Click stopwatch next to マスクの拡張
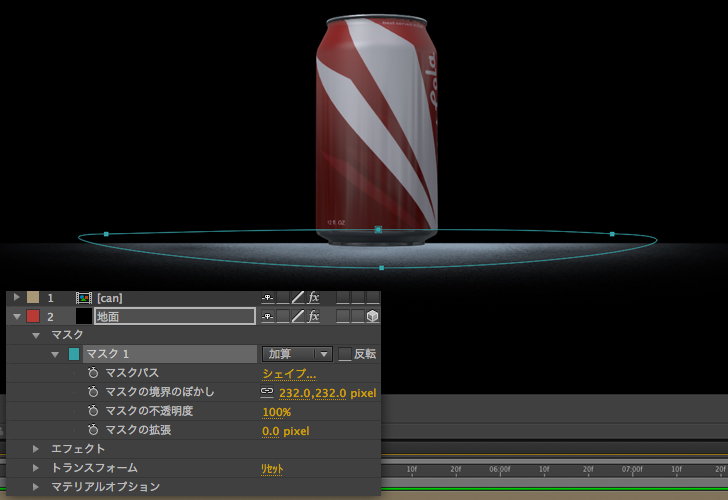Image resolution: width=728 pixels, height=500 pixels. point(93,430)
